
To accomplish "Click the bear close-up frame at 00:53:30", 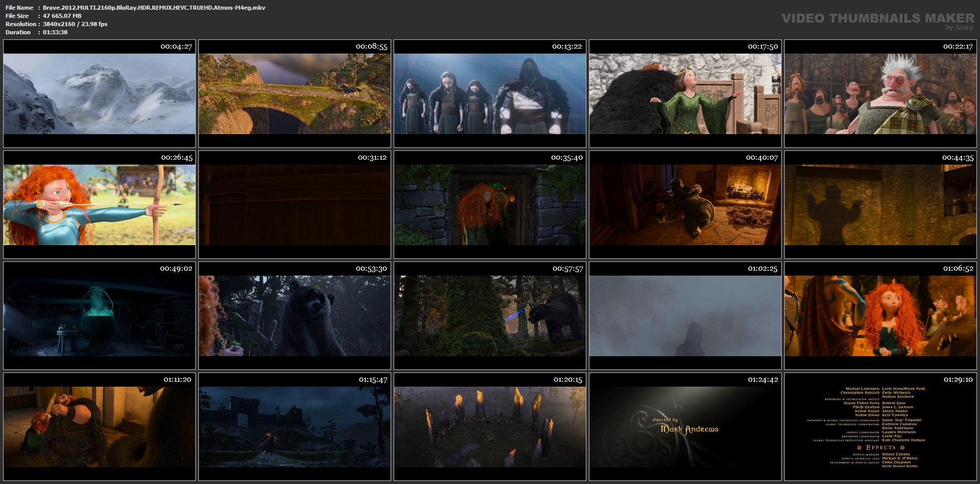I will pyautogui.click(x=294, y=316).
